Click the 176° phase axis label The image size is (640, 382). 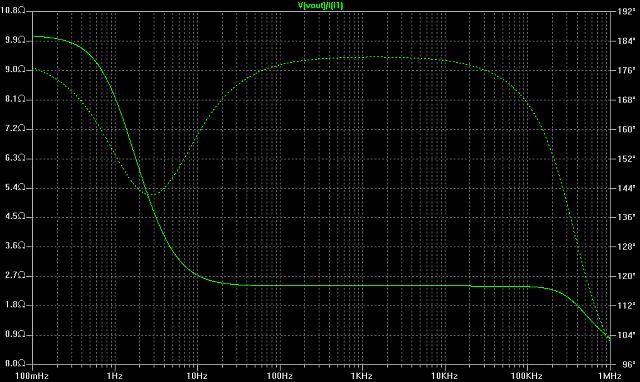coord(626,70)
